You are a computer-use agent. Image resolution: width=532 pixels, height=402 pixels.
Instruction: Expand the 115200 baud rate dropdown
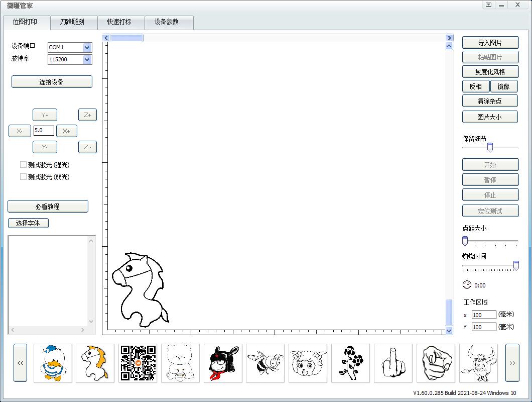(87, 59)
